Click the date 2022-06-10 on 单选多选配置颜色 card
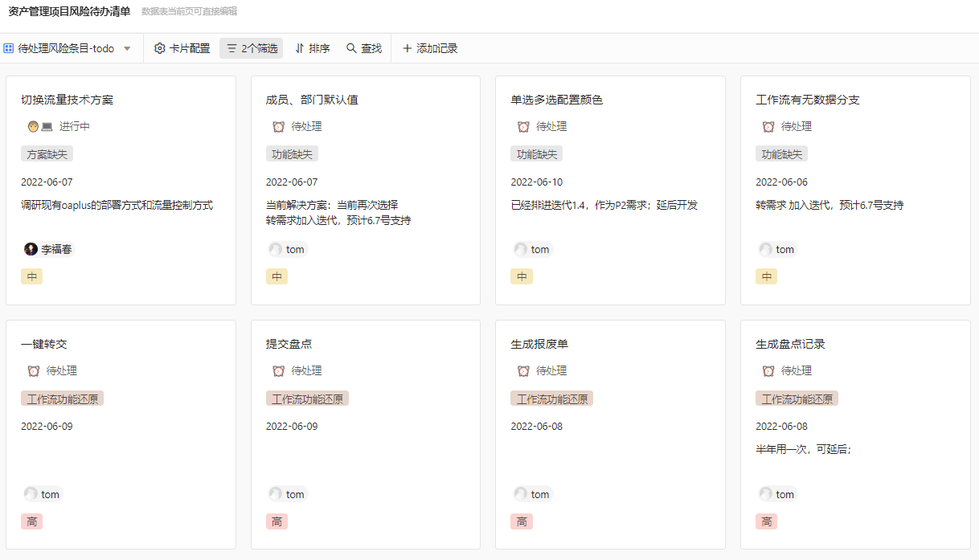979x560 pixels. click(535, 182)
